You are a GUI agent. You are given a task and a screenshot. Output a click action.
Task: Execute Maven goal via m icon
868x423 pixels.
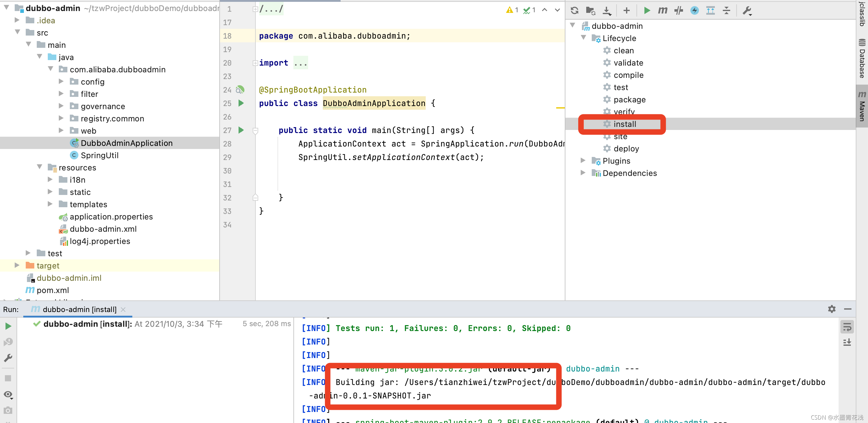(x=662, y=10)
